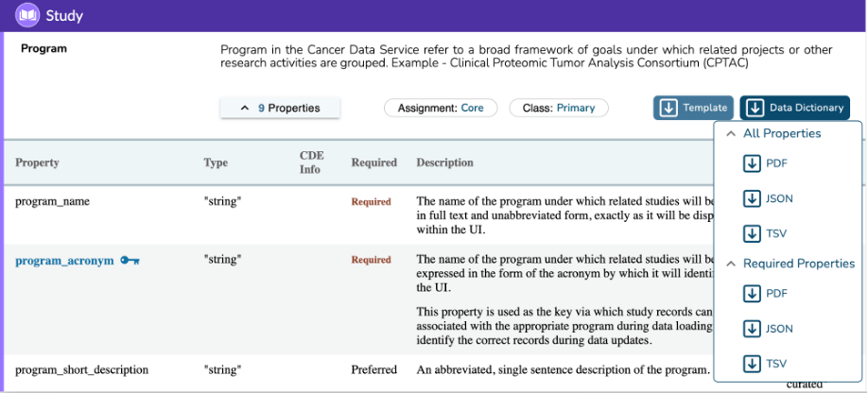Click the key icon beside program_acronym
This screenshot has height=393, width=868.
click(130, 260)
